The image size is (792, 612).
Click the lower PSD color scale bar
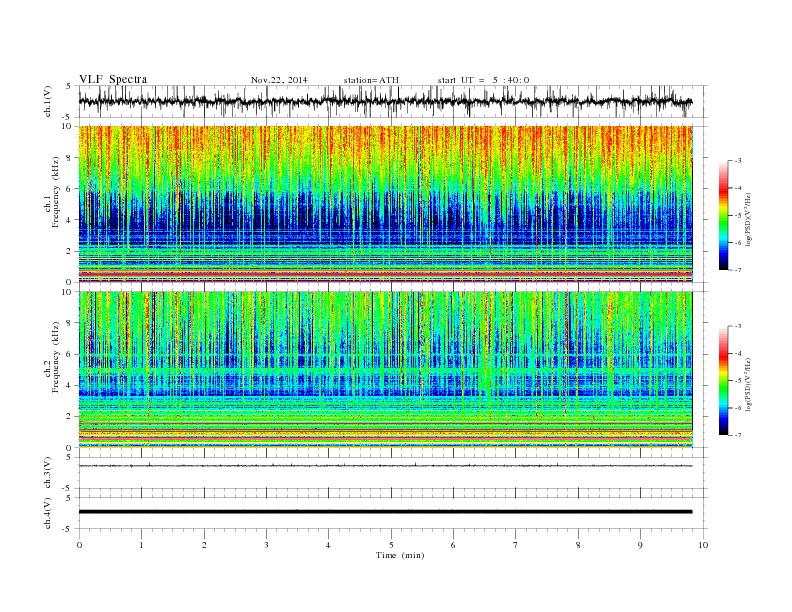[x=723, y=381]
